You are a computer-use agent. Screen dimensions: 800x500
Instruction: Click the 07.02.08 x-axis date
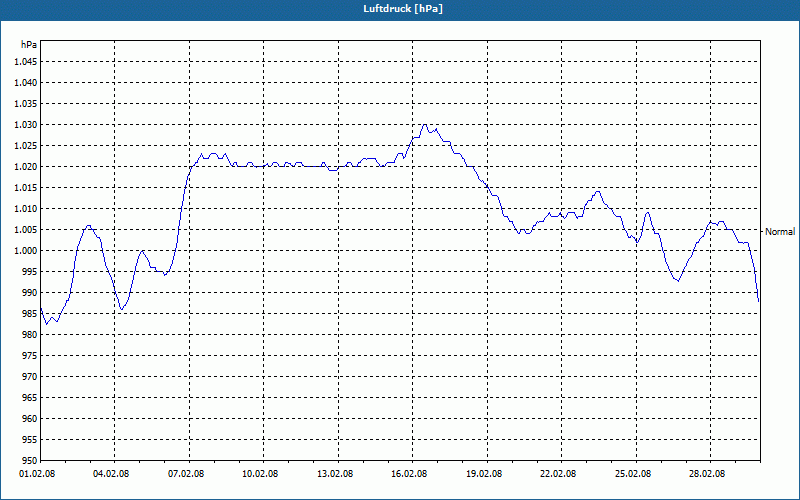tap(186, 474)
